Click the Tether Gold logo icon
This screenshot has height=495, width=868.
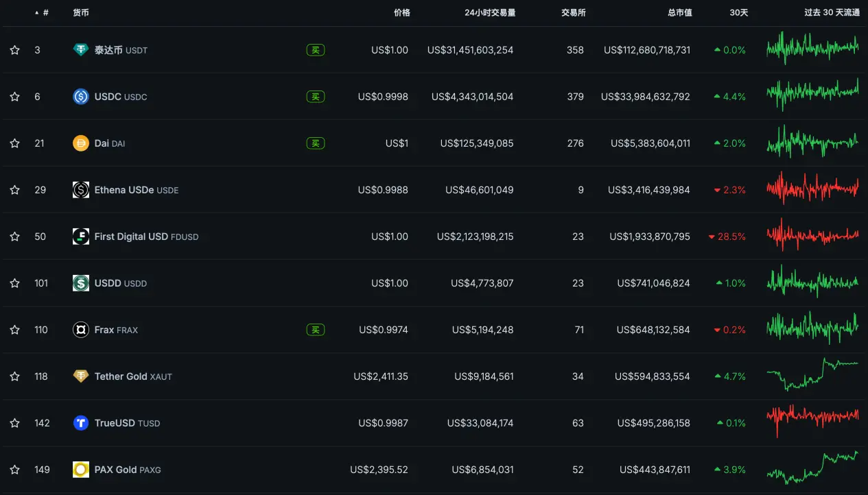(81, 376)
